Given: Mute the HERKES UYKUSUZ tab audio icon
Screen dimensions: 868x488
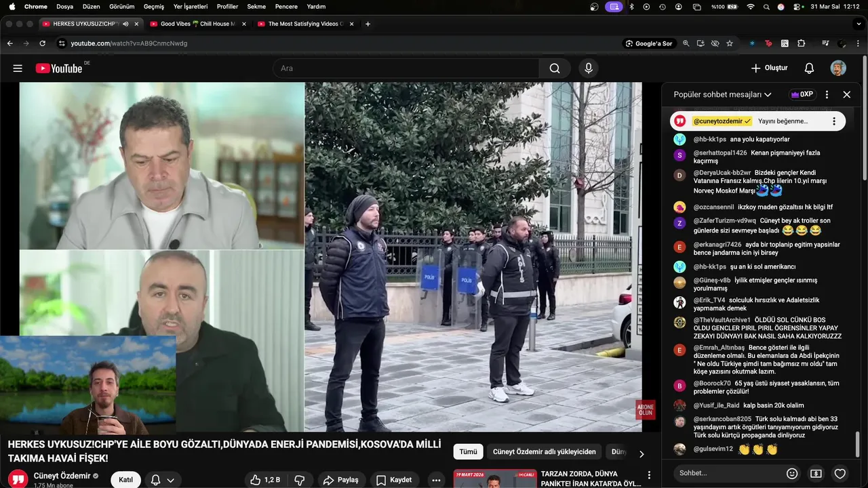Looking at the screenshot, I should 125,24.
